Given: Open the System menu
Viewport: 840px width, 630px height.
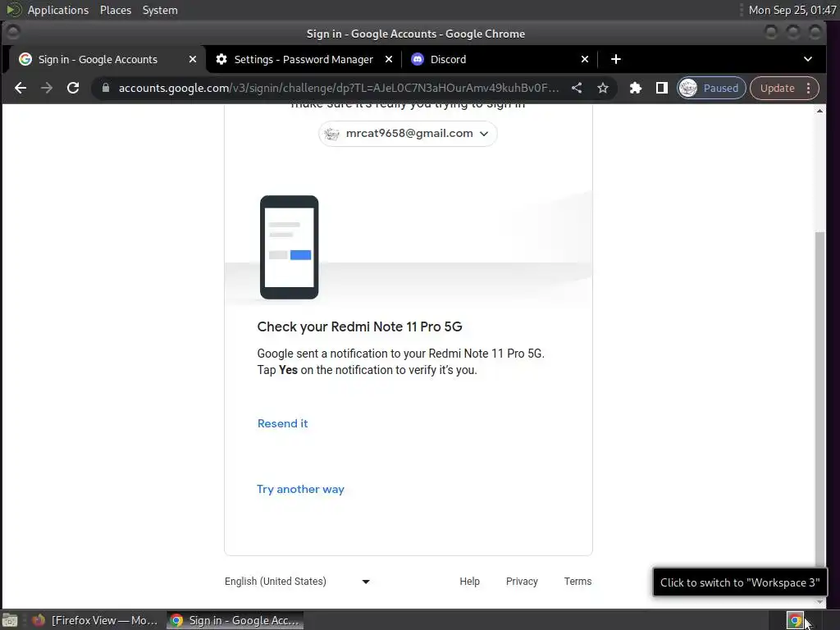Looking at the screenshot, I should 160,10.
